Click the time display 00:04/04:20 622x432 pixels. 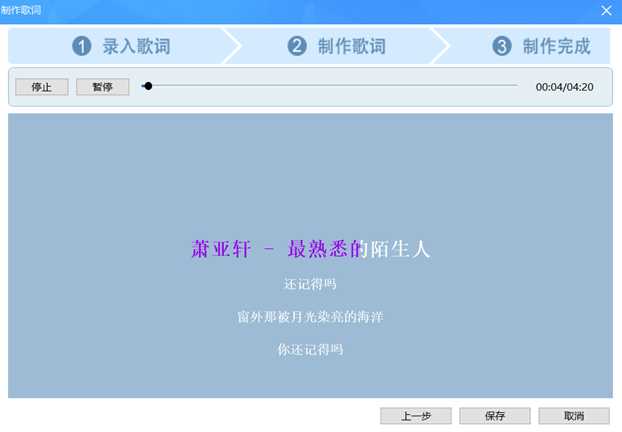pyautogui.click(x=564, y=87)
